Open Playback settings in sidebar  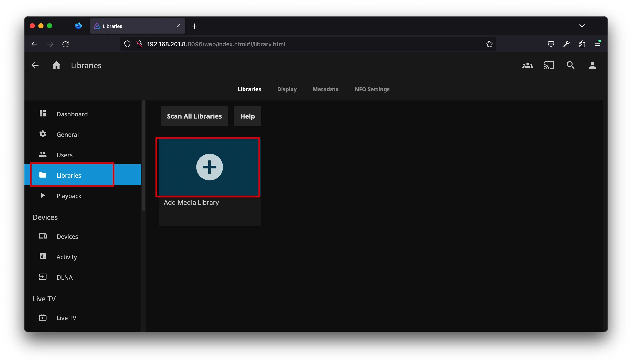click(x=83, y=196)
